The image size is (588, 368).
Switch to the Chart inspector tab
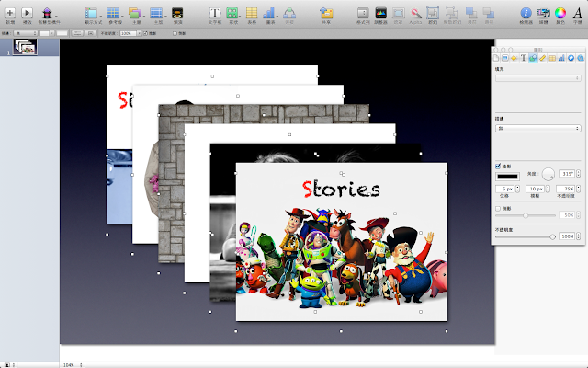pos(561,58)
